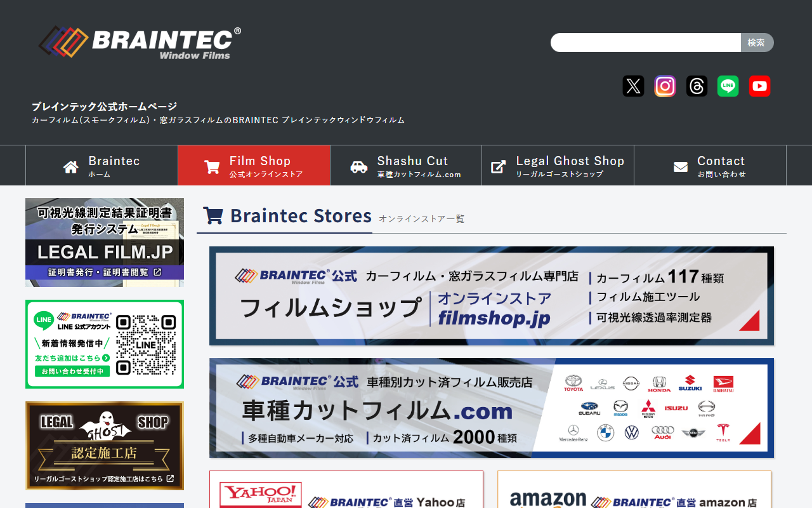Select Film Shop 公式オンラインストア menu item
Viewport: 812px width, 508px height.
click(254, 165)
